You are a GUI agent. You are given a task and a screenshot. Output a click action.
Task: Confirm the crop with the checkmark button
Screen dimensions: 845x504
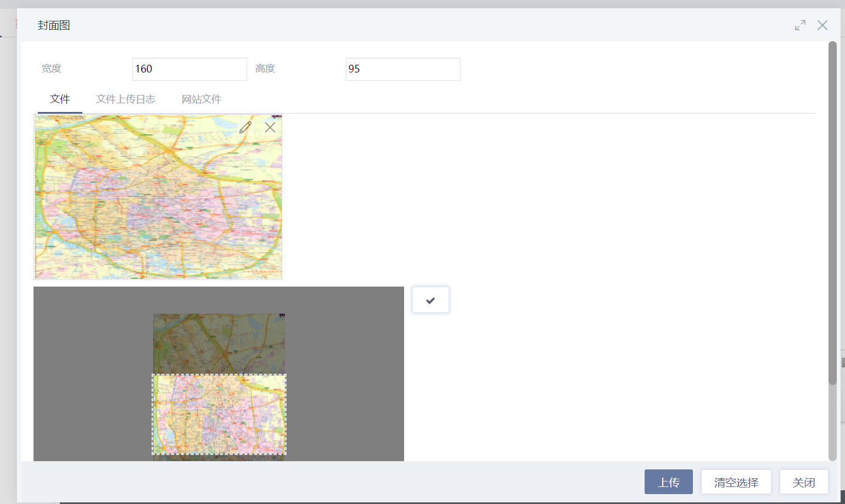click(430, 300)
